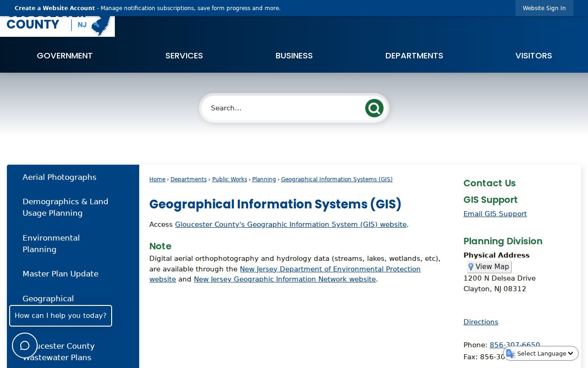Open the Directions link
The height and width of the screenshot is (368, 588).
point(481,322)
